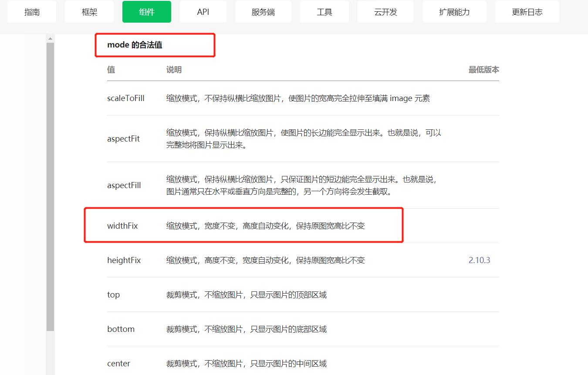Click the 2.10.3 version cell
The image size is (588, 375).
click(x=480, y=260)
